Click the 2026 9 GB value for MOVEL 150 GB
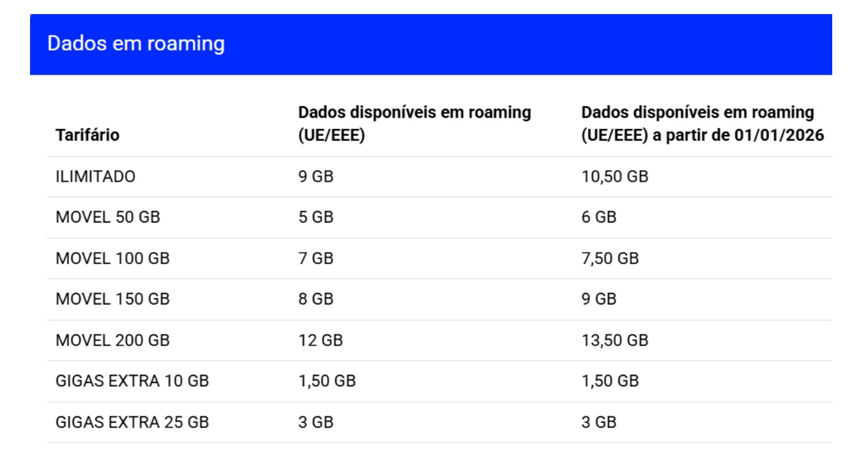Screen dimensions: 868x463 coord(599,299)
